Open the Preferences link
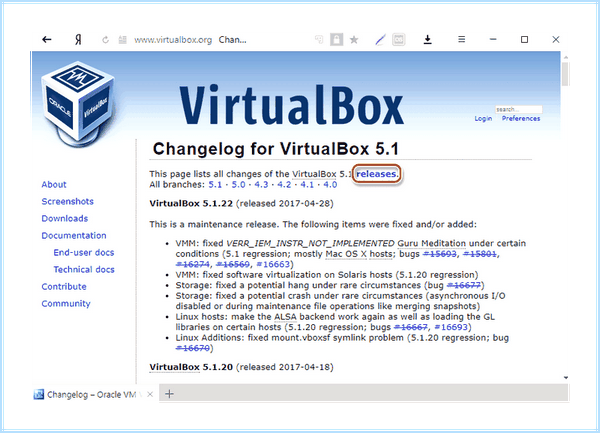This screenshot has width=600, height=433. (x=521, y=119)
